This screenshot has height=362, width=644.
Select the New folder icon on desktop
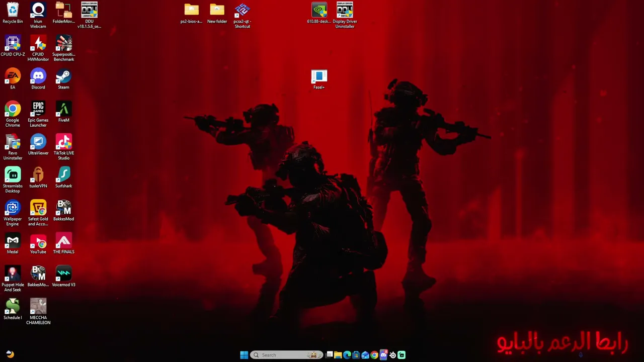(x=217, y=14)
